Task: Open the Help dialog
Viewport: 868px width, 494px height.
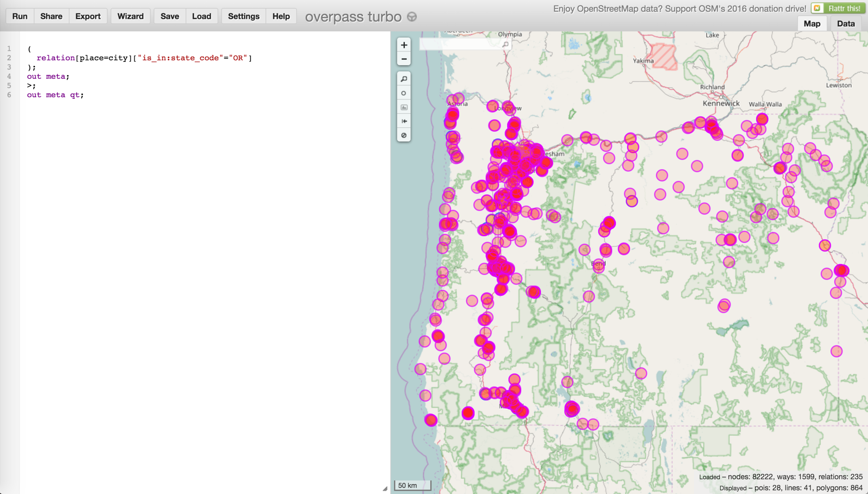Action: [281, 16]
